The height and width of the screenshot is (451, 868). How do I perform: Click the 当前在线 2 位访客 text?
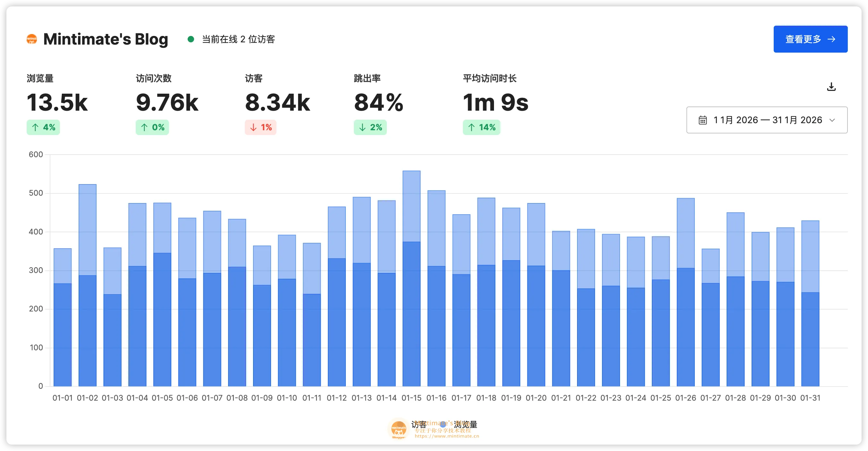click(x=238, y=39)
